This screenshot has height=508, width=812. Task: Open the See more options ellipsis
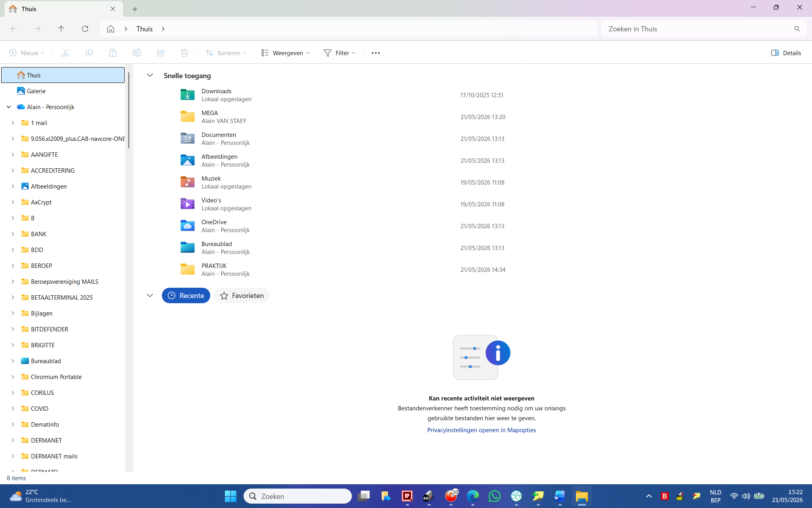tap(376, 53)
